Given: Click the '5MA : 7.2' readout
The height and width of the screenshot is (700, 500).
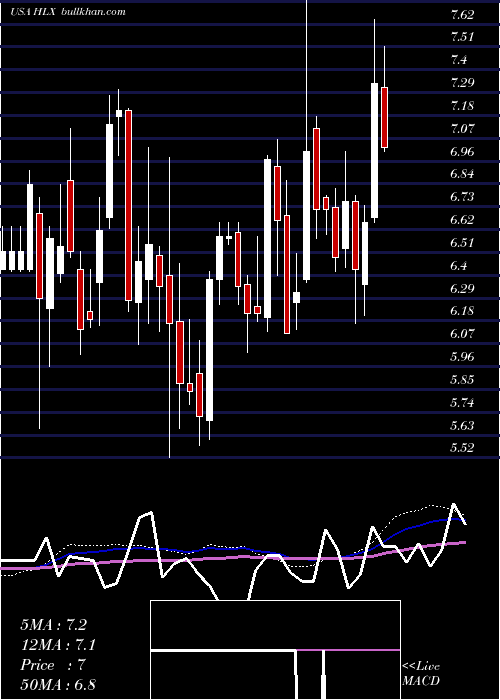Looking at the screenshot, I should tap(54, 625).
